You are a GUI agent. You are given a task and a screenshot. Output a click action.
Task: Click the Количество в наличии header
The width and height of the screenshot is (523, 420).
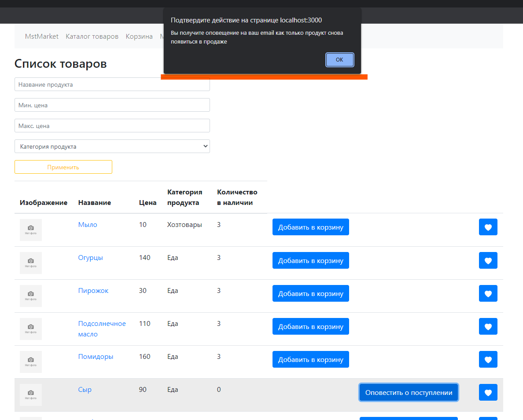coord(237,197)
